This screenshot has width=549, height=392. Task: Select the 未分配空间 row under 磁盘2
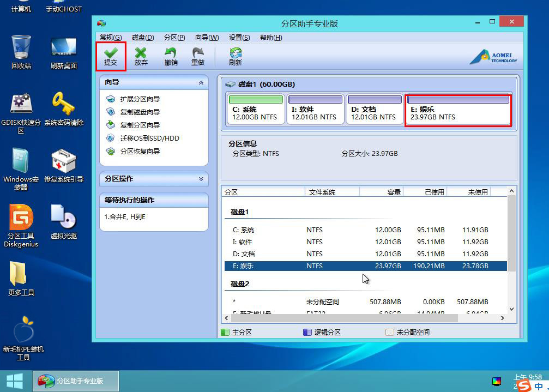[365, 301]
